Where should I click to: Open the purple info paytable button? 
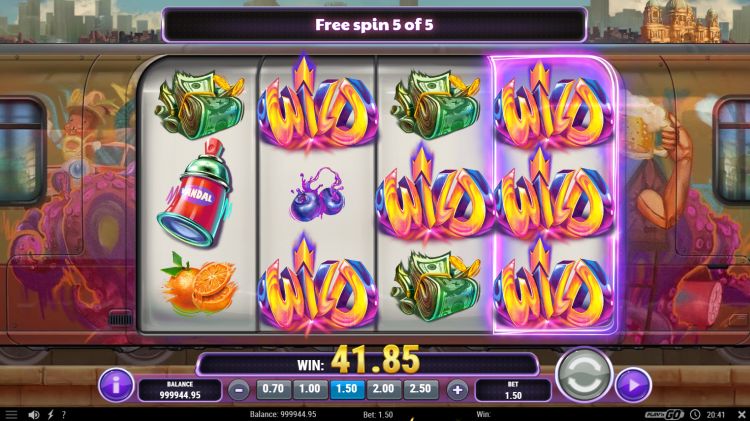(x=116, y=385)
